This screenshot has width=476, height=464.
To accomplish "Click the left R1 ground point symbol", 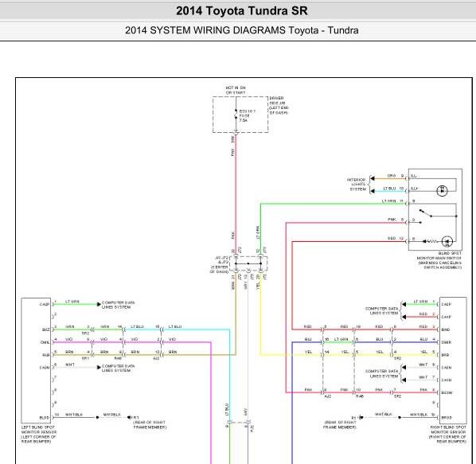I will point(129,418).
